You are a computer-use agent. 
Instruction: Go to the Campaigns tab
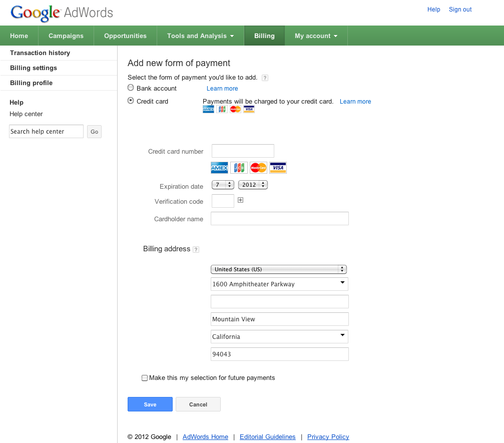66,36
